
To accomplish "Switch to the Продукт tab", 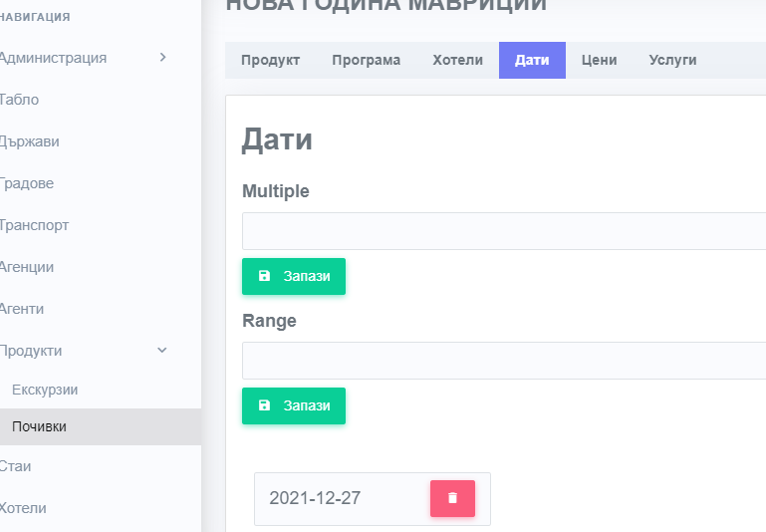I will [x=270, y=60].
